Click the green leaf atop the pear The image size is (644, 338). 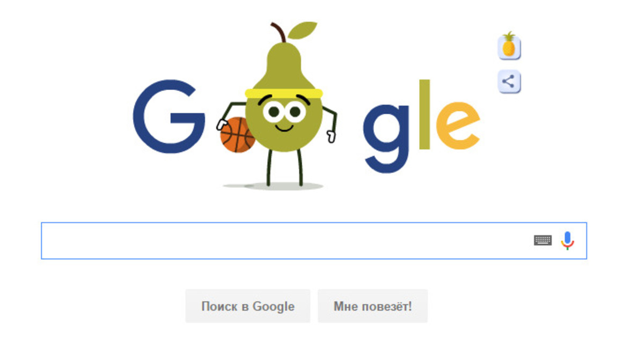(x=302, y=31)
